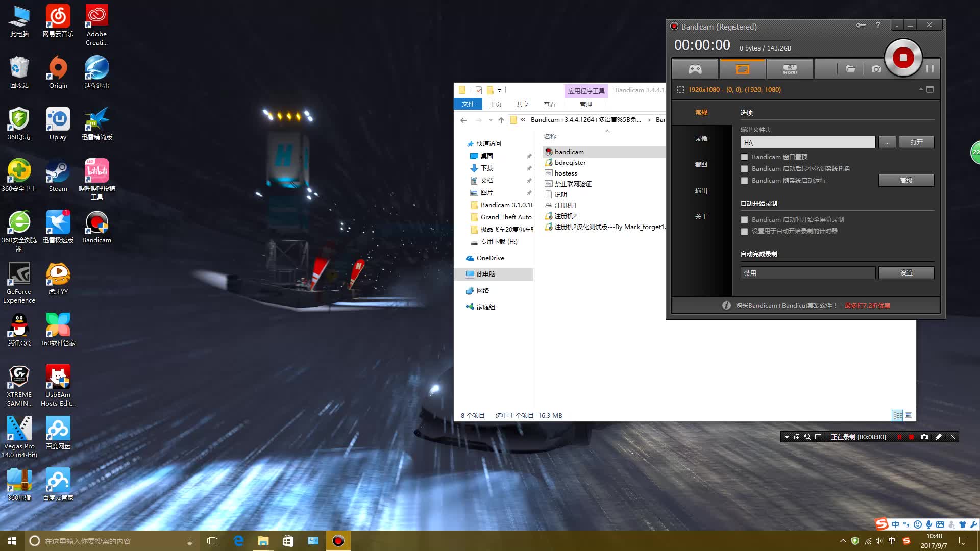
Task: Open the registration key icon in Bandicam
Action: [x=861, y=25]
